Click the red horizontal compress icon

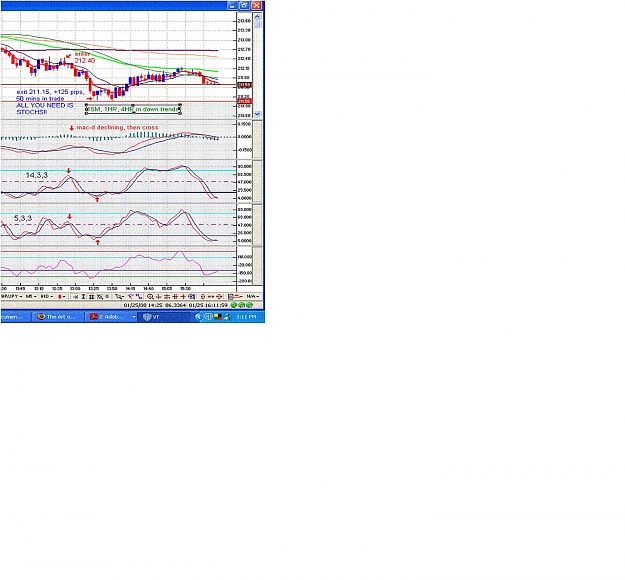[159, 297]
